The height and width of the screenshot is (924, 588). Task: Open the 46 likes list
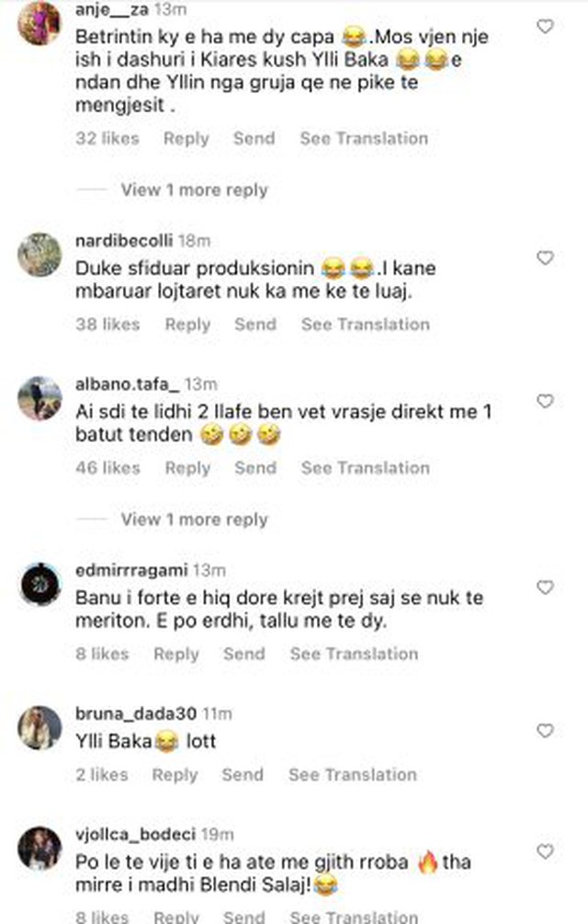108,468
